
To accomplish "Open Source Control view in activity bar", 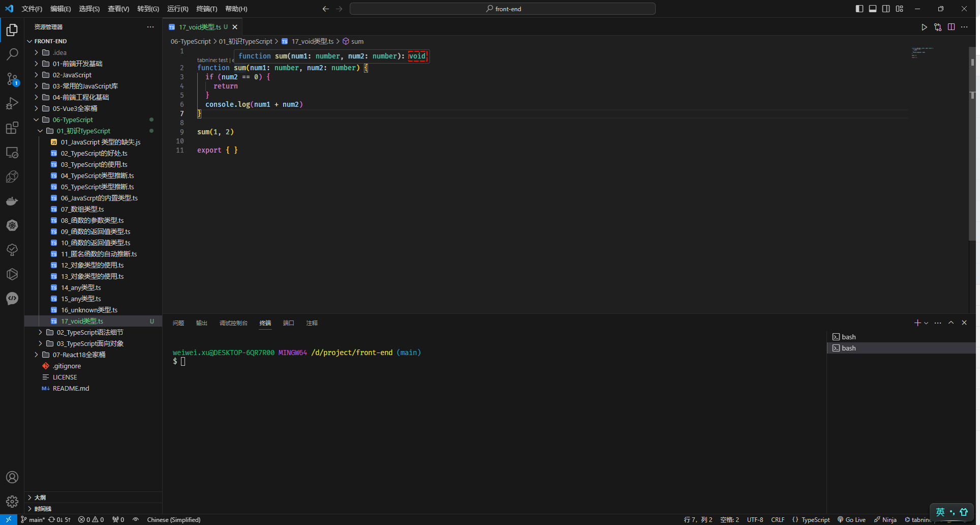I will coord(12,79).
